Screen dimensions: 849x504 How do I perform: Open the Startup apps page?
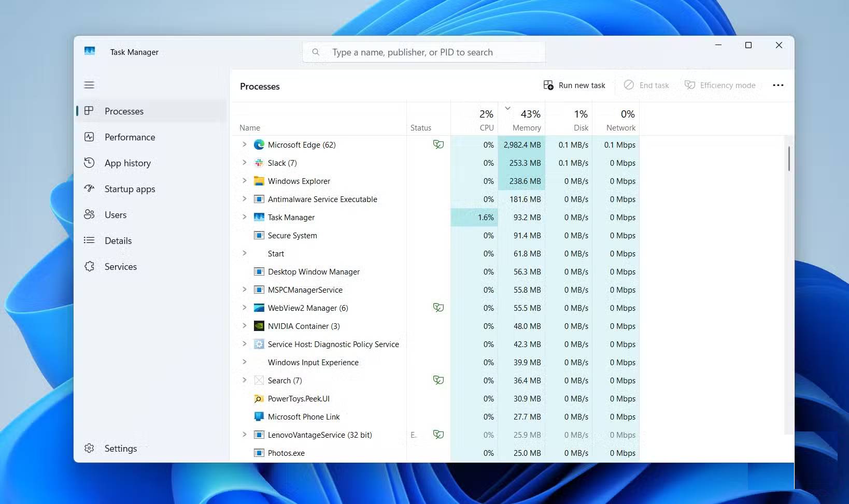[130, 189]
